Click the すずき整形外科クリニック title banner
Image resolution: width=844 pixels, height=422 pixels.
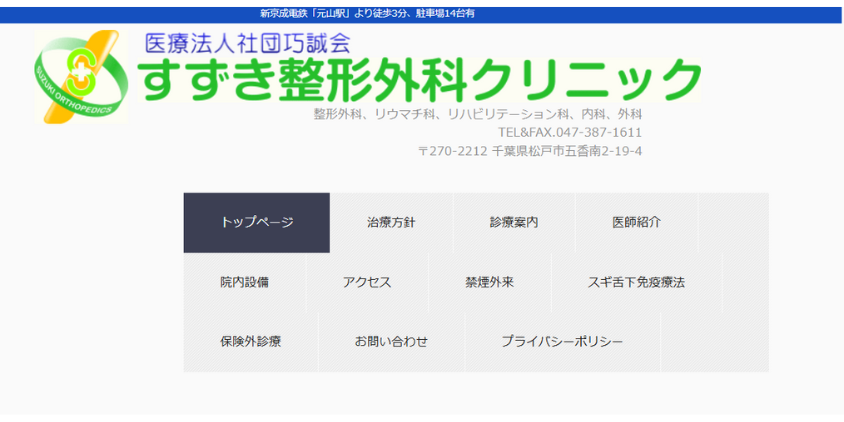(x=419, y=79)
